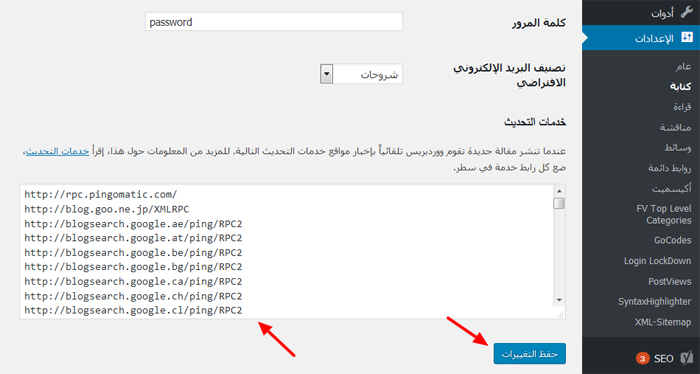
Task: Open GoCodes settings page
Action: pyautogui.click(x=673, y=240)
